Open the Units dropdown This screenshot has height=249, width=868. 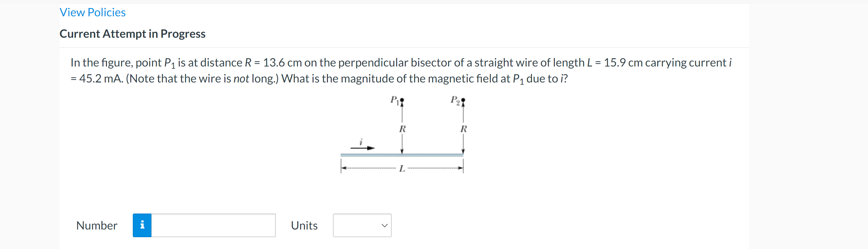tap(362, 225)
